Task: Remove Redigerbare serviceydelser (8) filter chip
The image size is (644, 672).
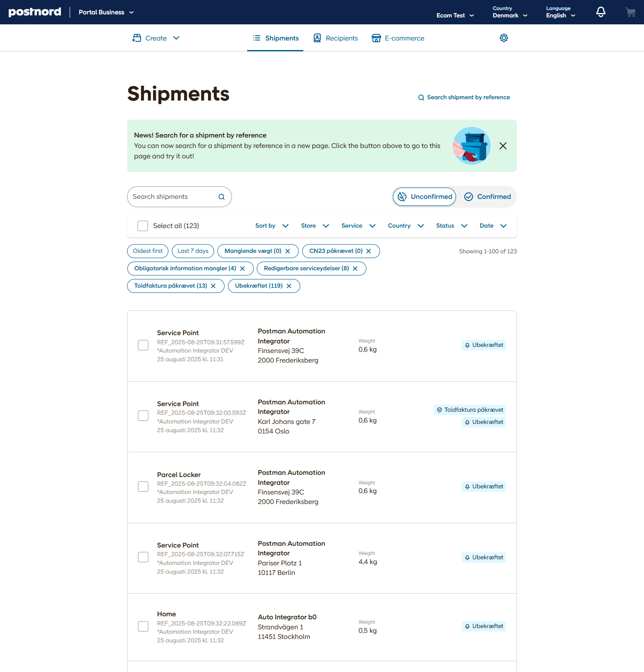Action: 355,269
